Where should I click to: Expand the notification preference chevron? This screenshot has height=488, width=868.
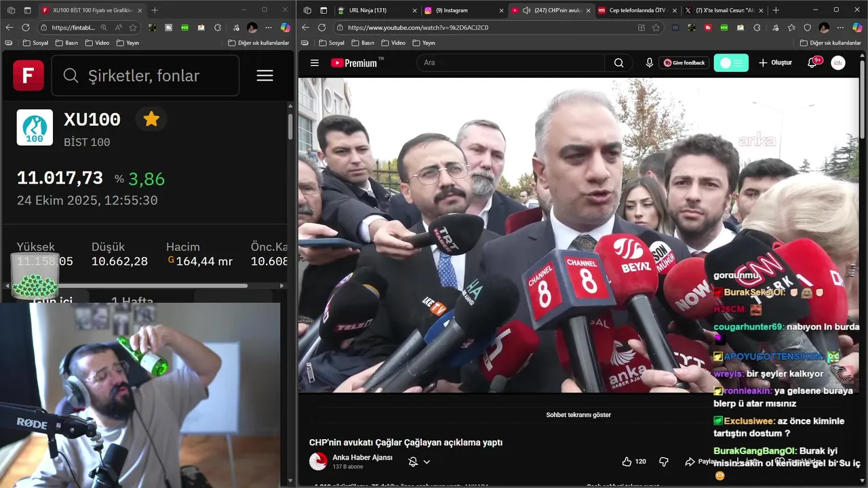click(427, 462)
